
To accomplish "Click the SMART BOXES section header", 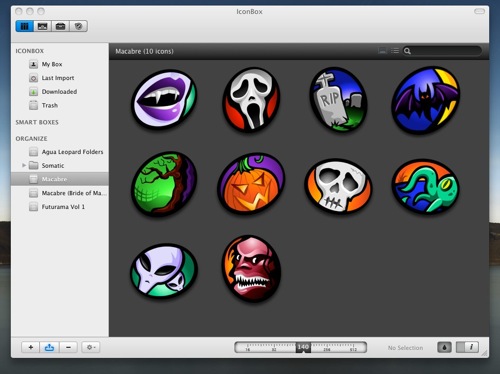I will [37, 122].
